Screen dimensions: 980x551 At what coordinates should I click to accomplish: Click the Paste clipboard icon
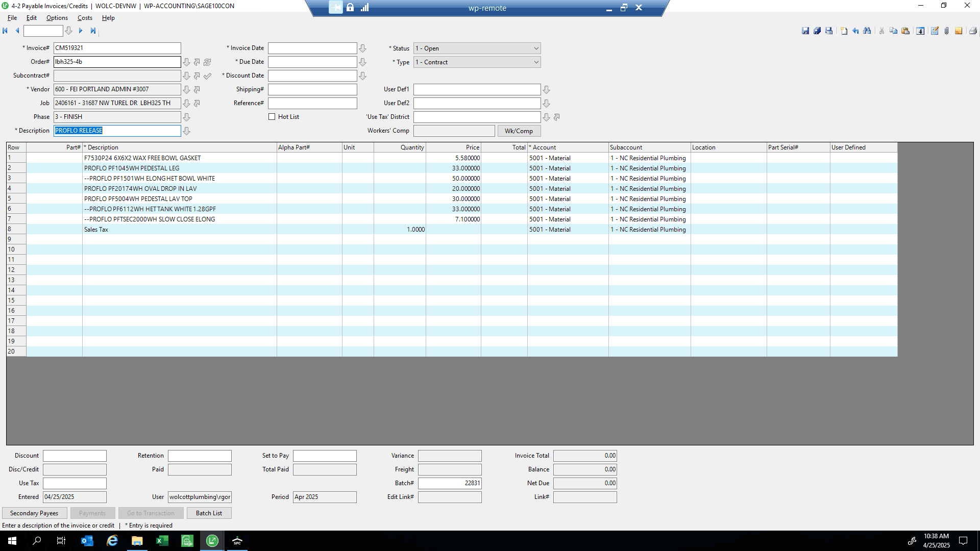905,31
